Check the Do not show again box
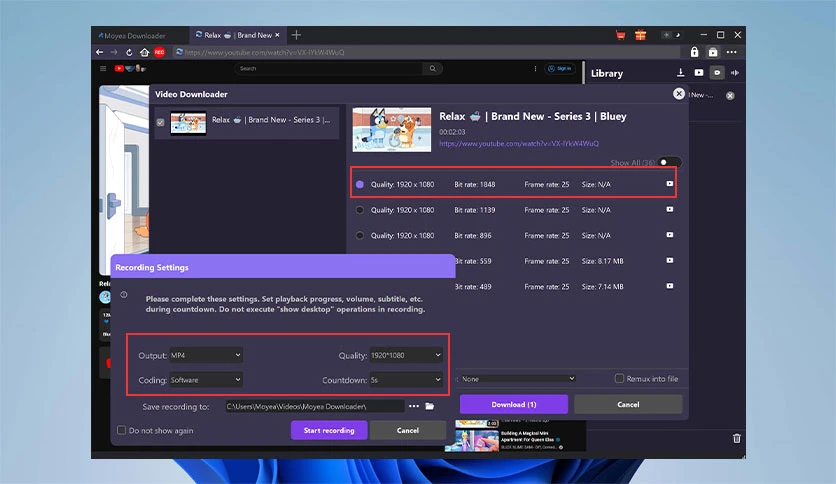The image size is (836, 484). coord(122,430)
